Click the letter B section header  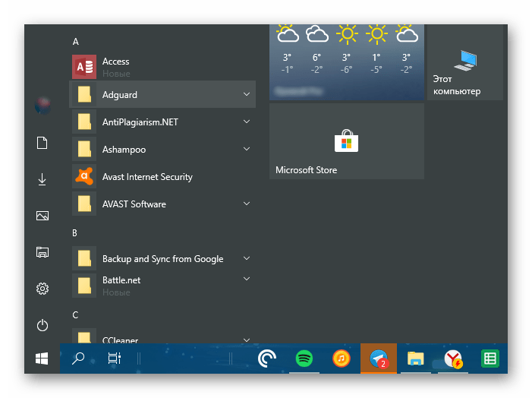75,233
